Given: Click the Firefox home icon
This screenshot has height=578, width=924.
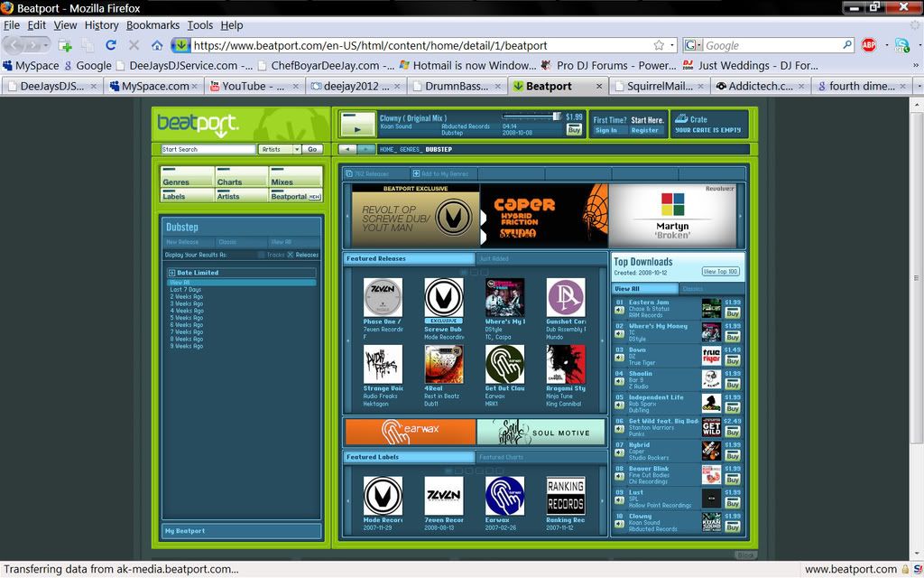Looking at the screenshot, I should [157, 45].
